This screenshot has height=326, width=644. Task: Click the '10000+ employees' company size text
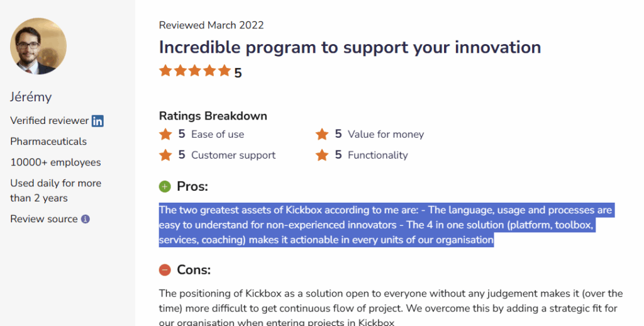click(55, 162)
